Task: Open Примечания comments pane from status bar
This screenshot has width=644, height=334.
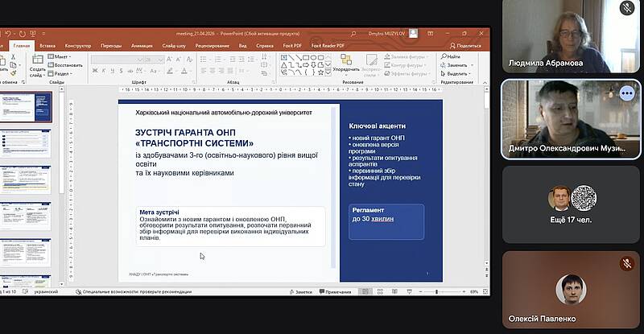Action: 336,291
